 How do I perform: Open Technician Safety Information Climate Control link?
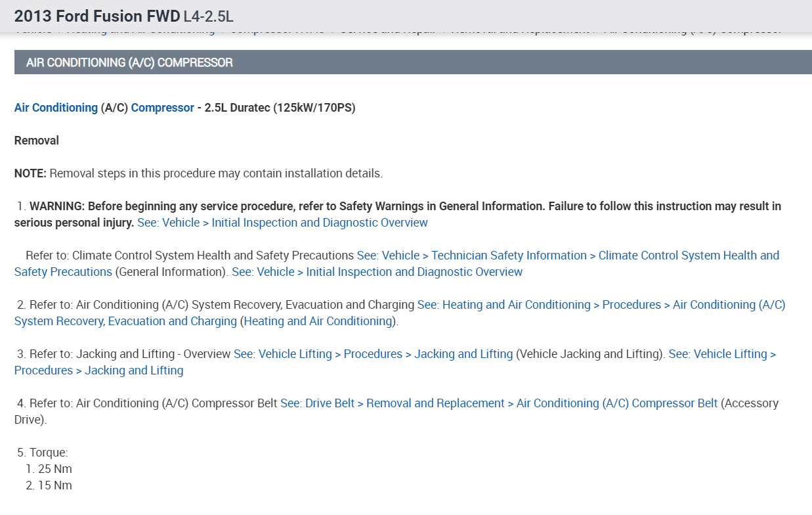[396, 263]
